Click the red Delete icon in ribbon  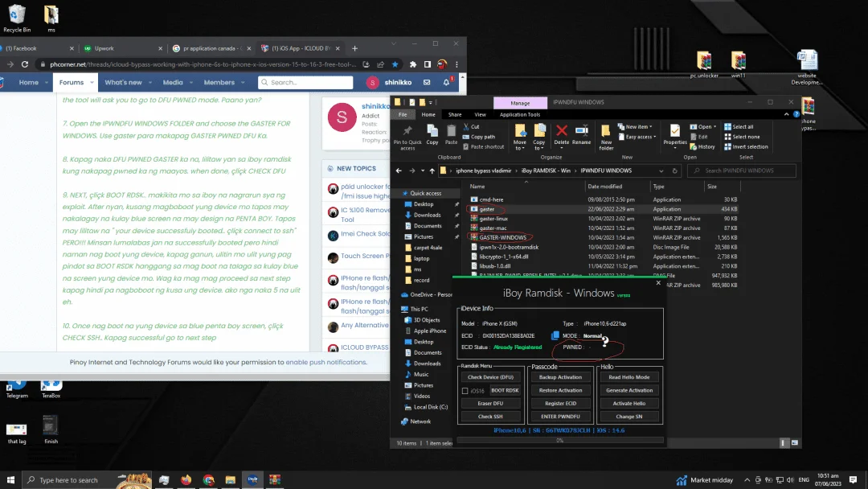561,131
